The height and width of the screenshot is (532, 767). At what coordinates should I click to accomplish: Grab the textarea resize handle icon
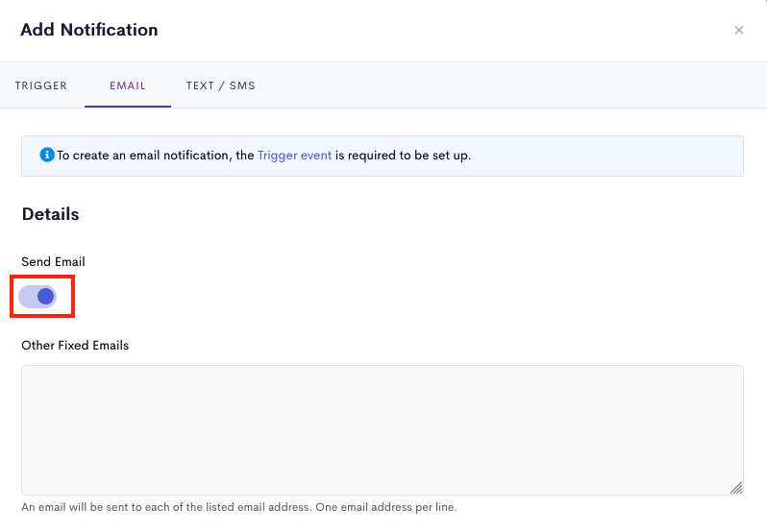735,488
